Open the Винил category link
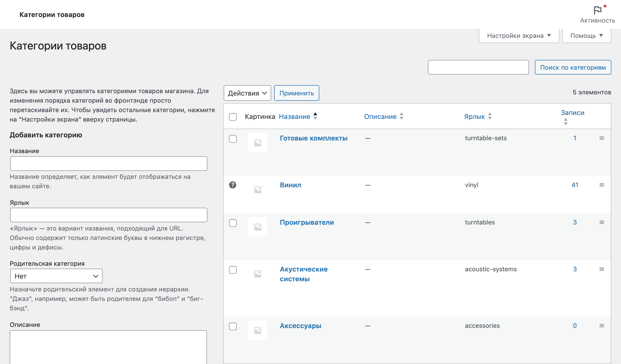 [290, 185]
